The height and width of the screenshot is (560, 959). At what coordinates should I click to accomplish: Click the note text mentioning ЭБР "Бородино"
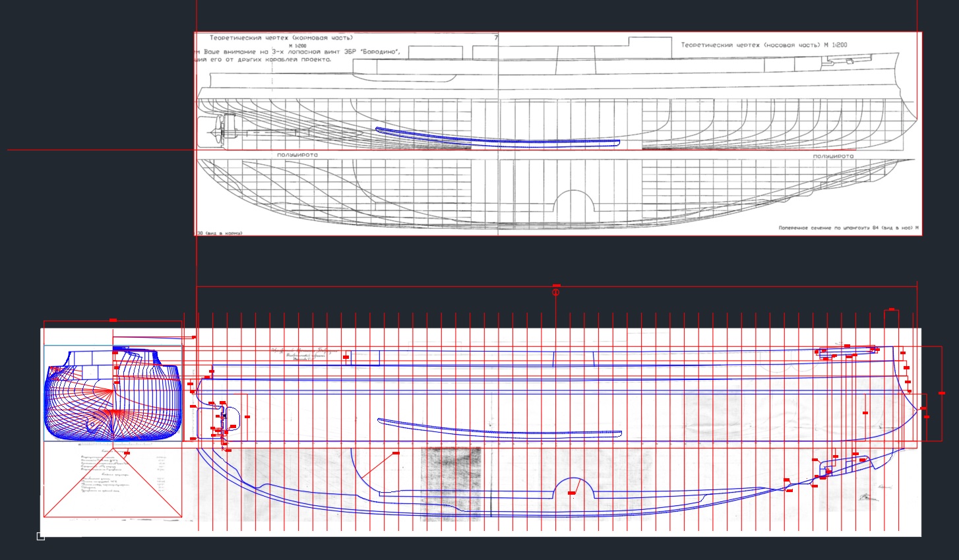[x=297, y=52]
